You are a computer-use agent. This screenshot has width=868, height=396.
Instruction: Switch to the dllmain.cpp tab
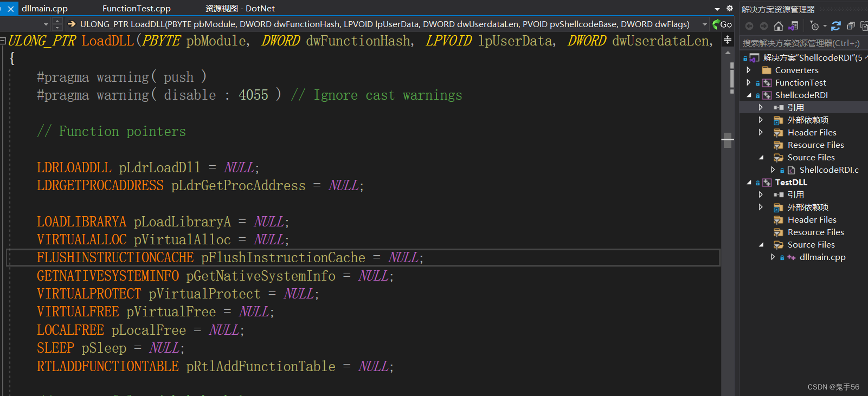pyautogui.click(x=44, y=9)
